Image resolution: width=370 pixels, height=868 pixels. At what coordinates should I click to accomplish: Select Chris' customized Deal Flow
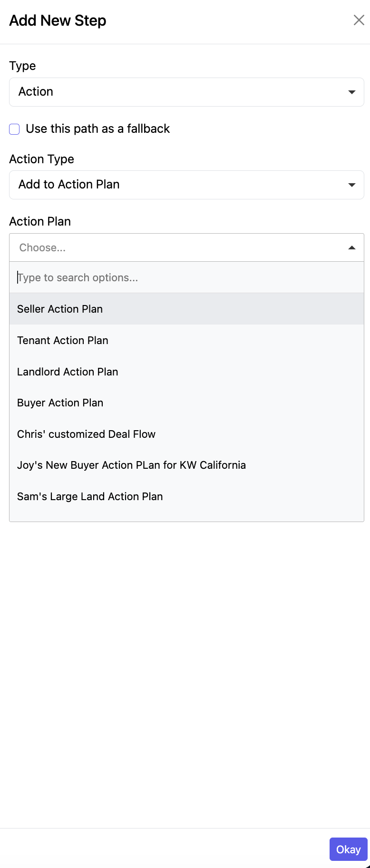86,434
